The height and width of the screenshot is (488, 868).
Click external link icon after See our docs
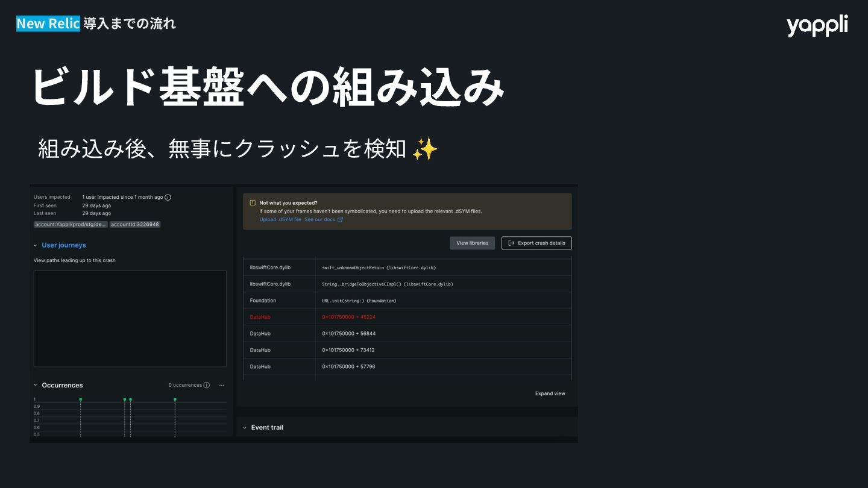[x=340, y=219]
